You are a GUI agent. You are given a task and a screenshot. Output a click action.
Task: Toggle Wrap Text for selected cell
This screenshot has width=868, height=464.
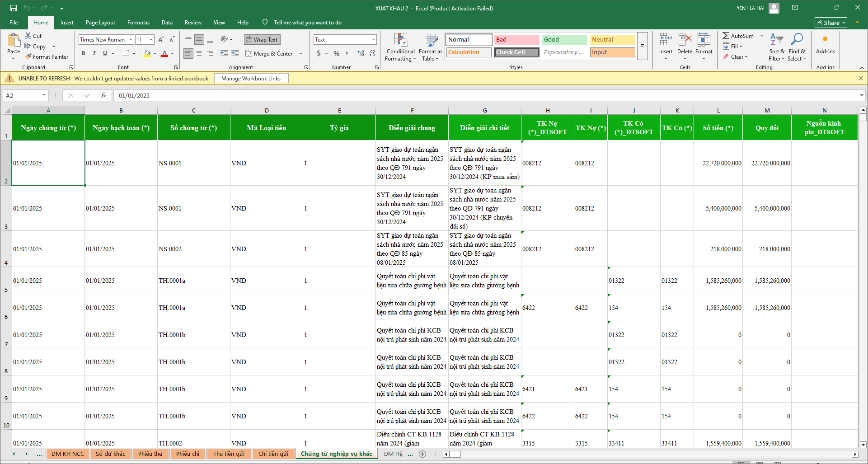click(x=262, y=40)
